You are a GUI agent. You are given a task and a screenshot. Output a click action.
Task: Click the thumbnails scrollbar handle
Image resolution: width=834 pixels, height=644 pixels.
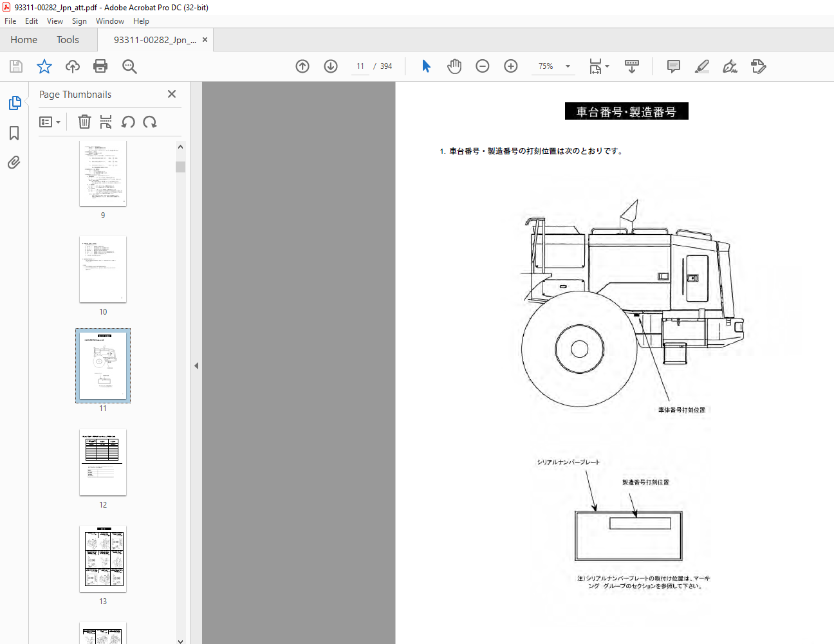click(180, 167)
